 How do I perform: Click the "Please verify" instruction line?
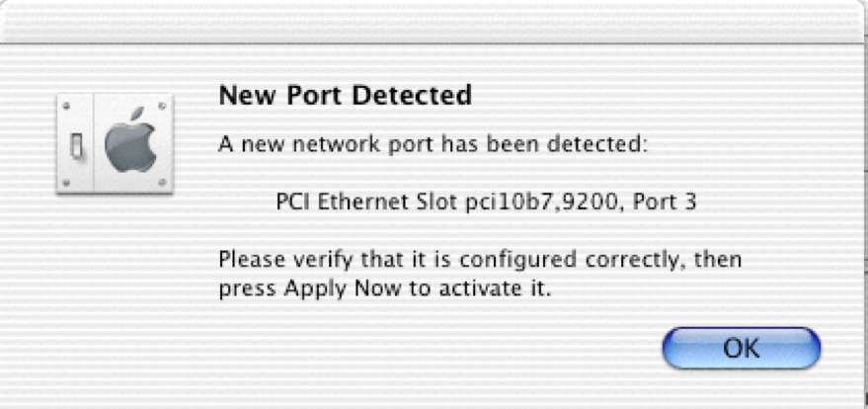[x=479, y=260]
